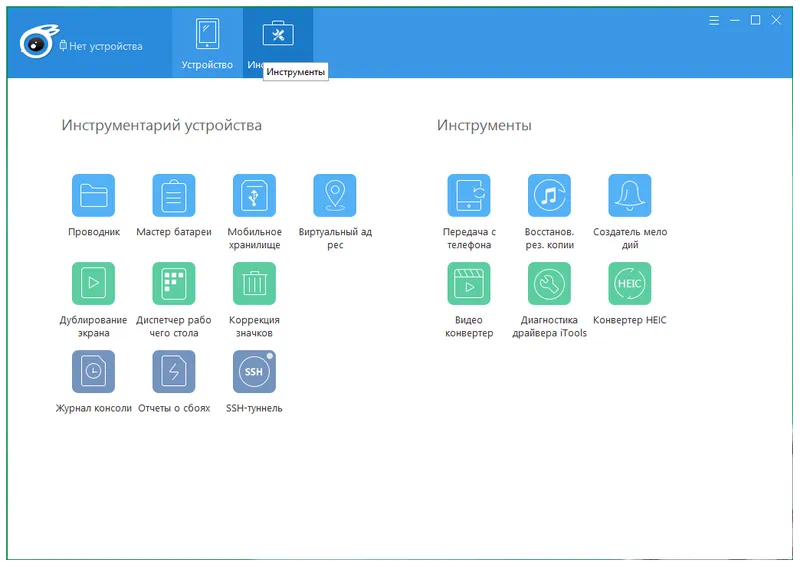Open the hamburger menu in title bar

point(714,20)
